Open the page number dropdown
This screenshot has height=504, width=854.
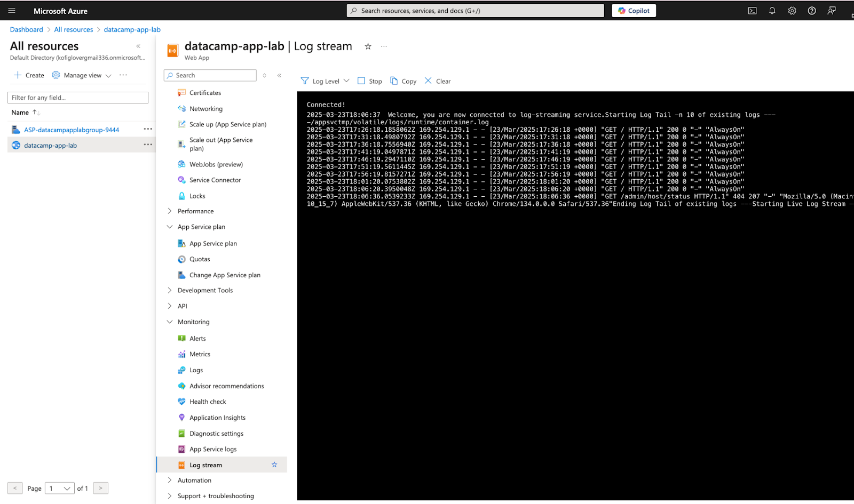[60, 488]
